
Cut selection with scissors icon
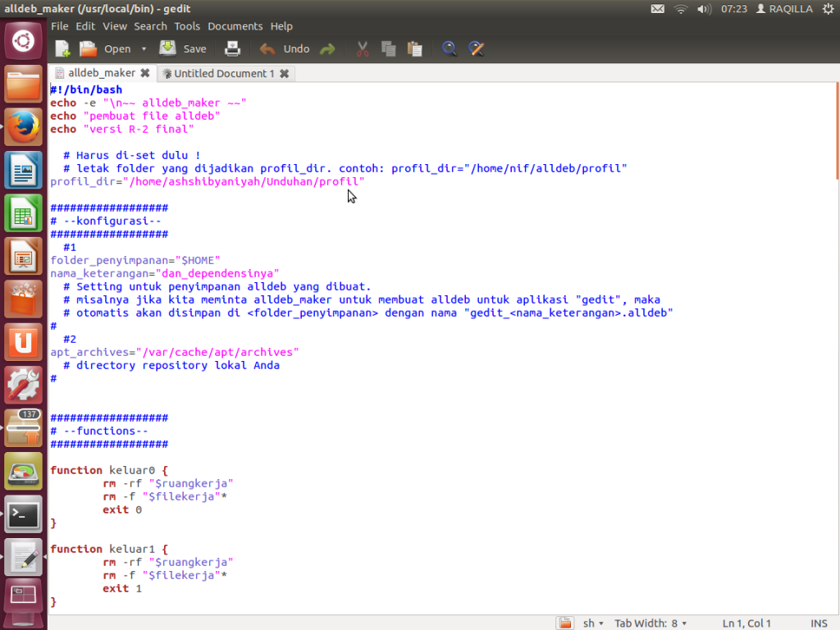click(363, 48)
